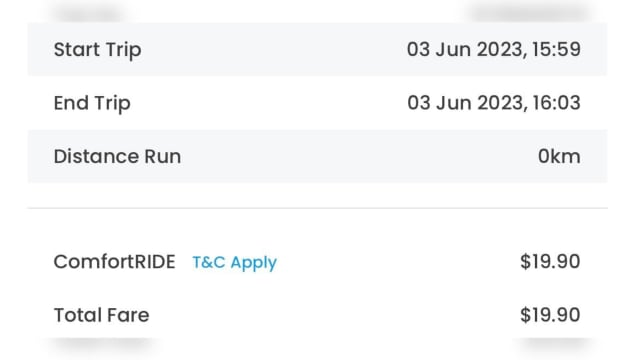The height and width of the screenshot is (360, 640).
Task: Select the start time 03 Jun 2023, 15:59
Action: (493, 49)
